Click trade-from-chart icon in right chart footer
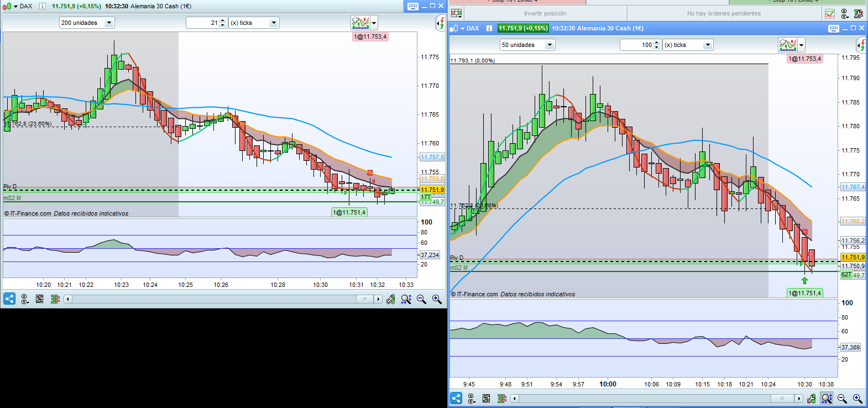The image size is (868, 408). [812, 398]
